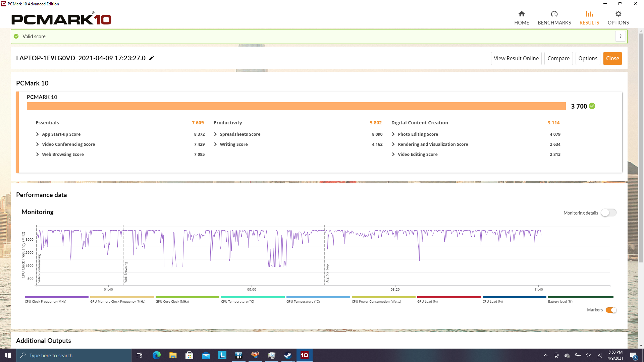
Task: Expand Rendering and Visualization Score details
Action: [393, 144]
